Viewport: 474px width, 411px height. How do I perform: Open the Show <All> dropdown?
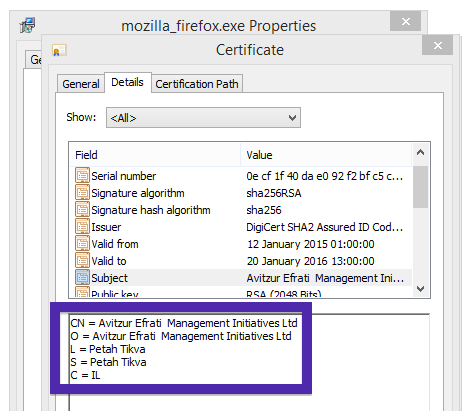pyautogui.click(x=203, y=118)
